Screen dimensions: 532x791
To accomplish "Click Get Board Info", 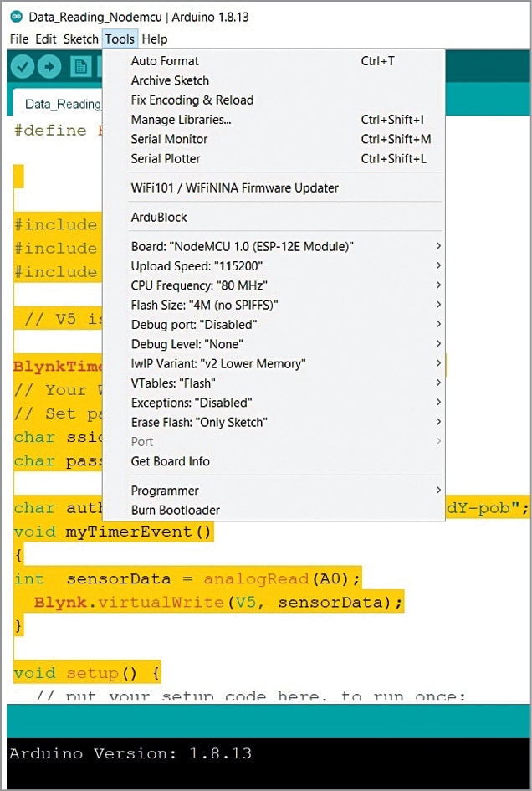I will click(x=171, y=461).
